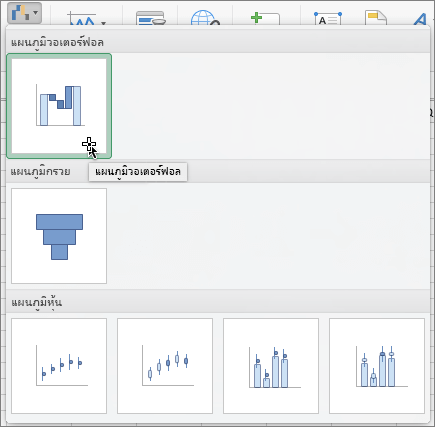Screen dimensions: 435x427
Task: Select the funnel chart thumbnail
Action: point(59,236)
